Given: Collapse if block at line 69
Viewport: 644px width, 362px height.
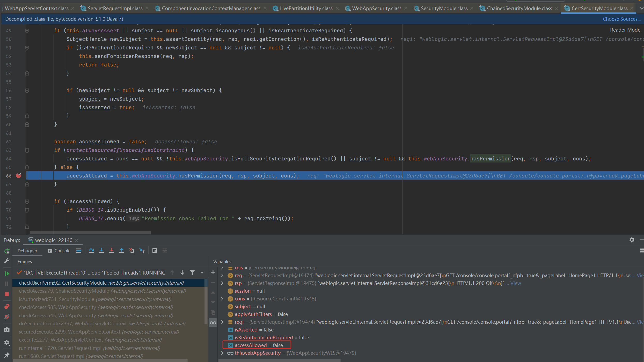Looking at the screenshot, I should tap(27, 201).
